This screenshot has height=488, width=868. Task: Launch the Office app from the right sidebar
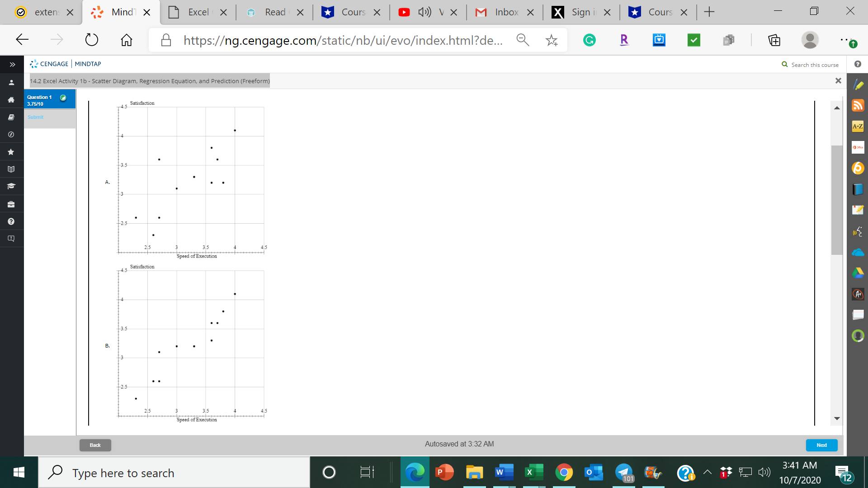858,147
